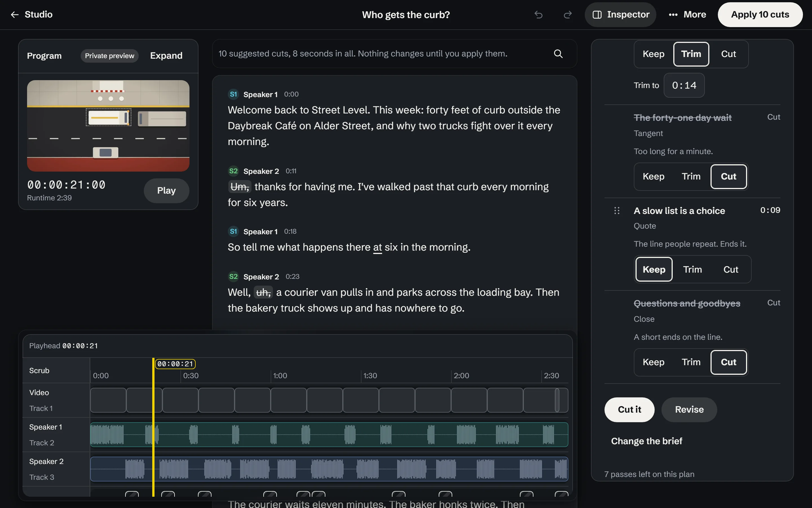Select the Speaker 1 audio waveform track

(329, 435)
